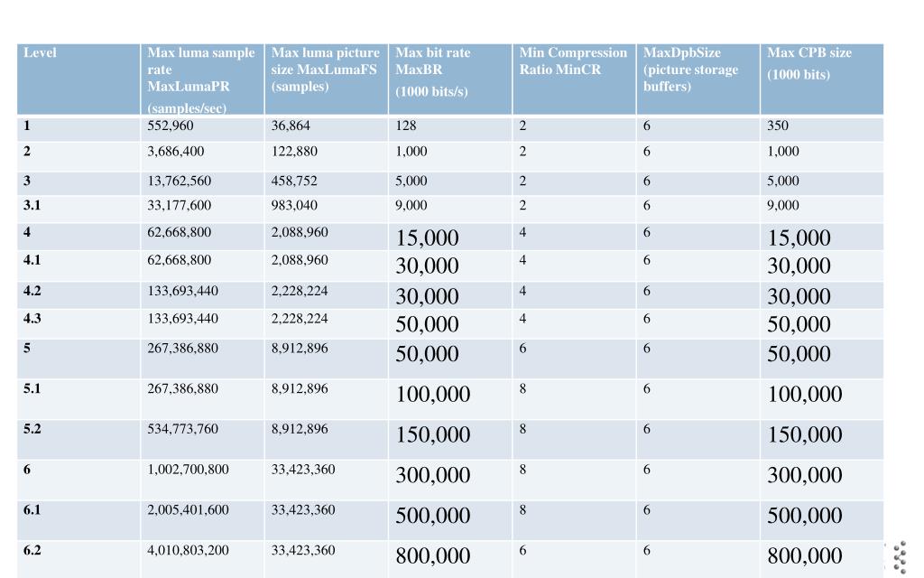
Task: Select the 350 Max CPB size cell
Action: click(x=777, y=126)
